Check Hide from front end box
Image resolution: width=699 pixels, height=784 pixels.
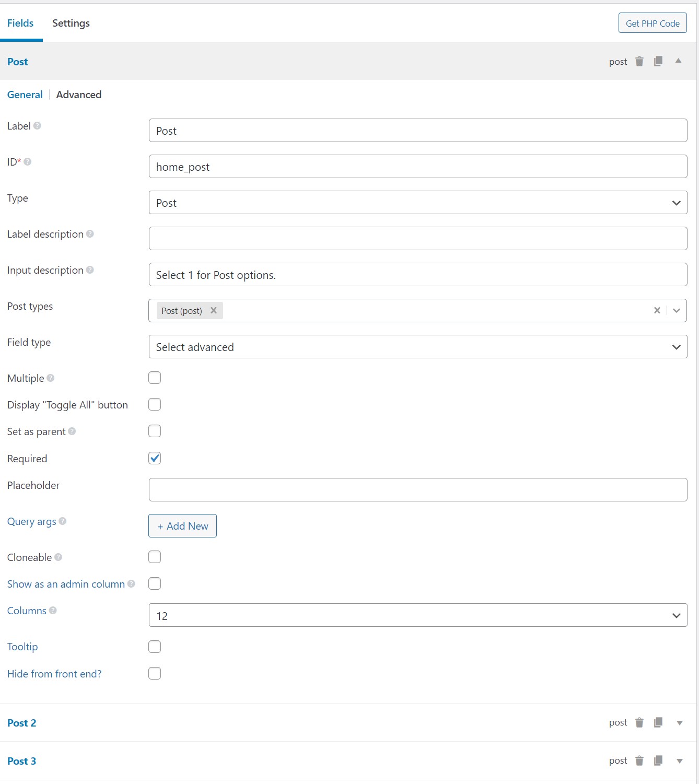(155, 673)
